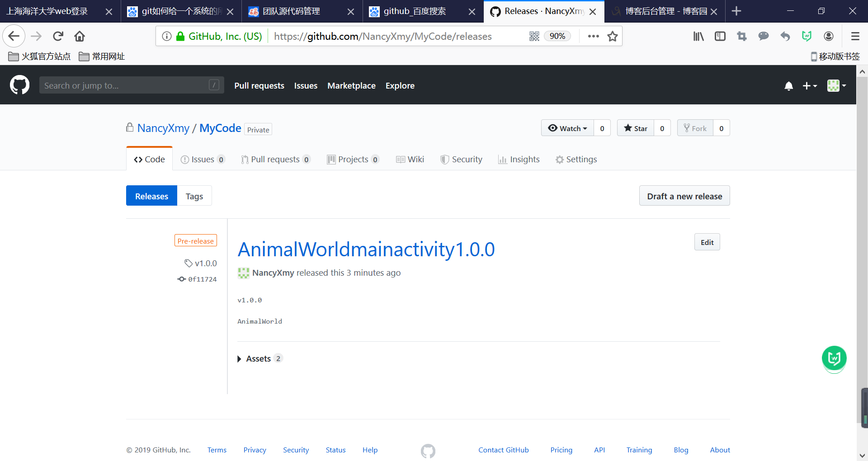Open the 常用网址 bookmarks folder
Screen dimensions: 868x461
(x=102, y=56)
